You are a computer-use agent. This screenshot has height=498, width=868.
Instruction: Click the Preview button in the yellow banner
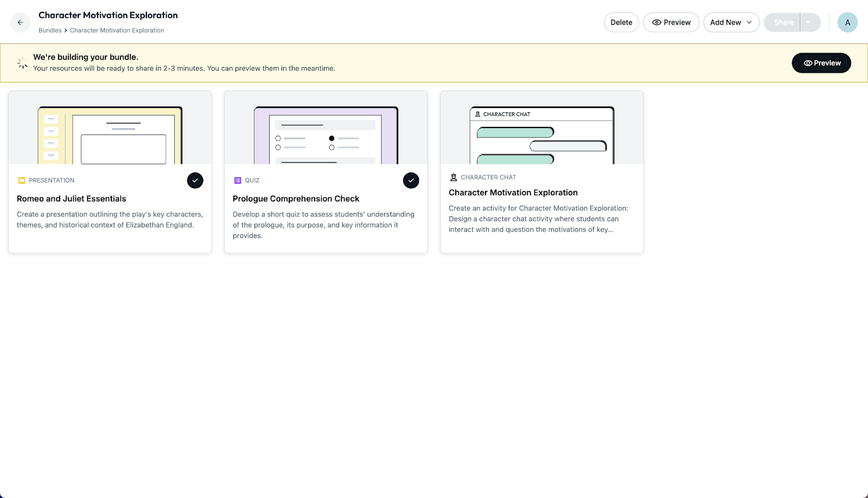point(821,63)
